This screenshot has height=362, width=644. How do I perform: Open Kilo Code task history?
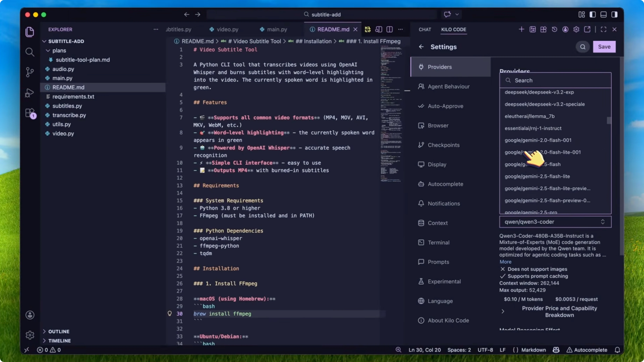[x=554, y=29]
